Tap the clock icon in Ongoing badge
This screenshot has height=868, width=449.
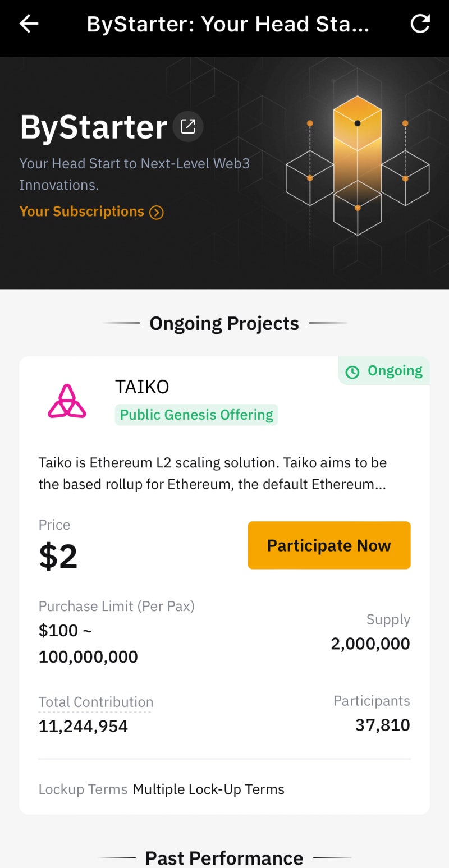352,371
